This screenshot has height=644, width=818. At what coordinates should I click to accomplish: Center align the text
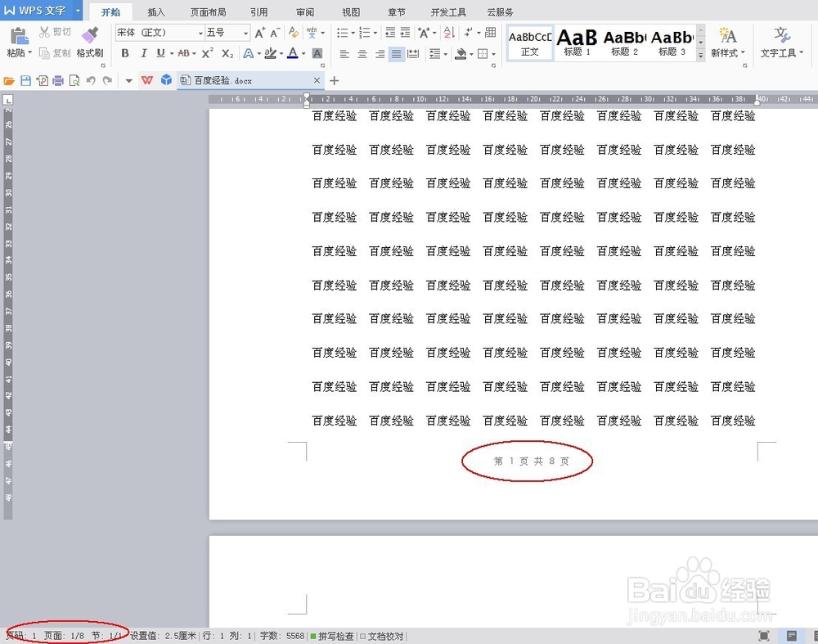(x=362, y=54)
